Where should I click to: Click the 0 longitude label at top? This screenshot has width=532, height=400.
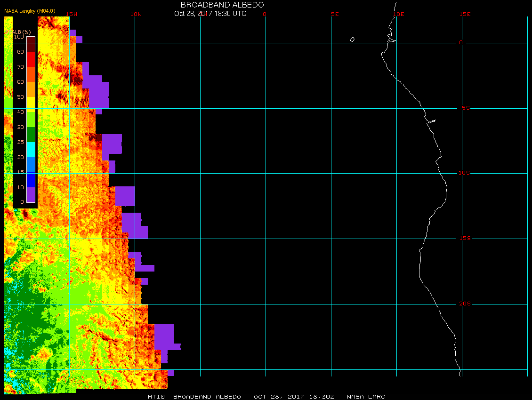pyautogui.click(x=265, y=14)
